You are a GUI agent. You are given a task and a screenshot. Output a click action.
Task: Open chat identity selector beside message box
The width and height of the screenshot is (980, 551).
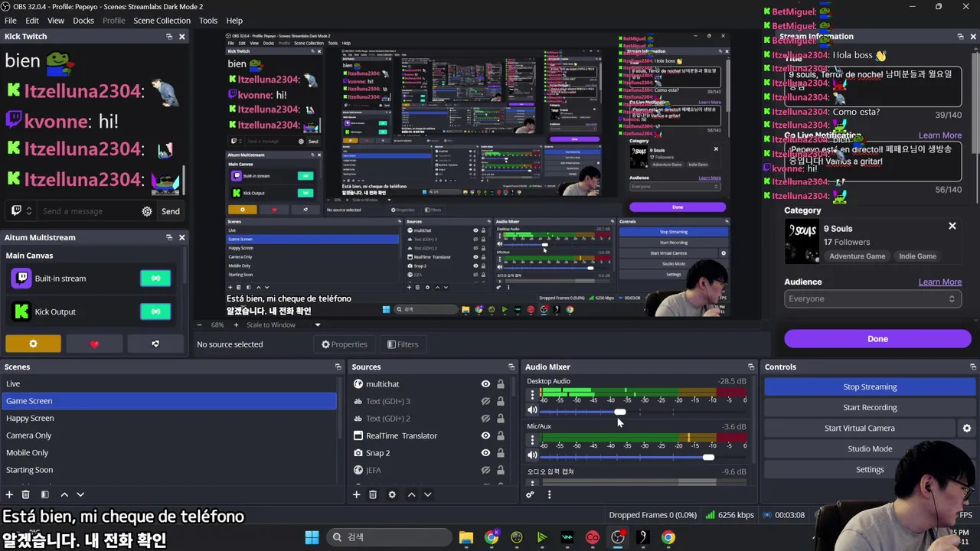click(x=21, y=211)
